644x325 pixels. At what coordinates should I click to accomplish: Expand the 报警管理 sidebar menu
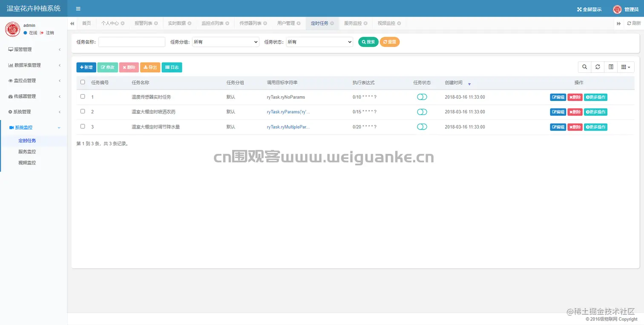coord(34,49)
